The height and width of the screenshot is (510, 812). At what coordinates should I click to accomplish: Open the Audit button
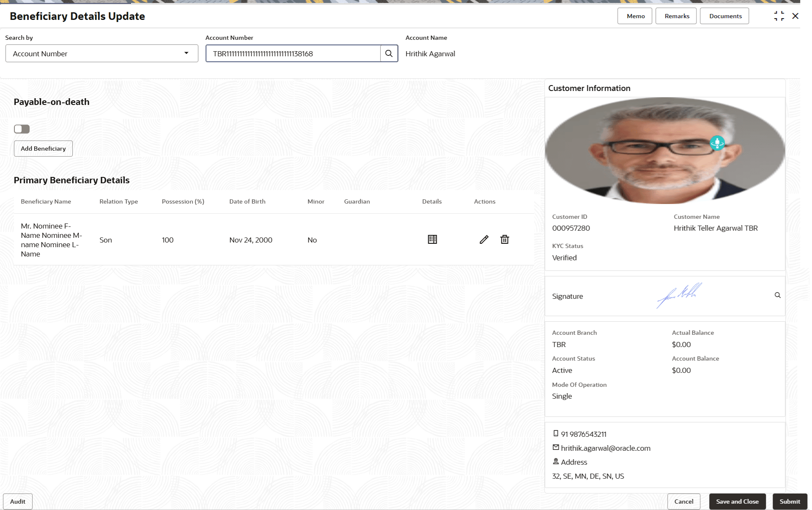[18, 502]
